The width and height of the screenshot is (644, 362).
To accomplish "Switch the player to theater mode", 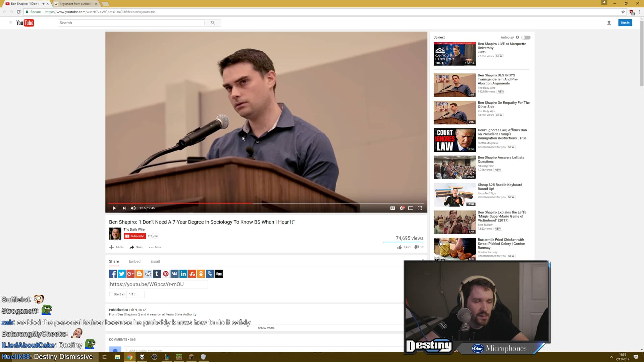I will (x=411, y=208).
